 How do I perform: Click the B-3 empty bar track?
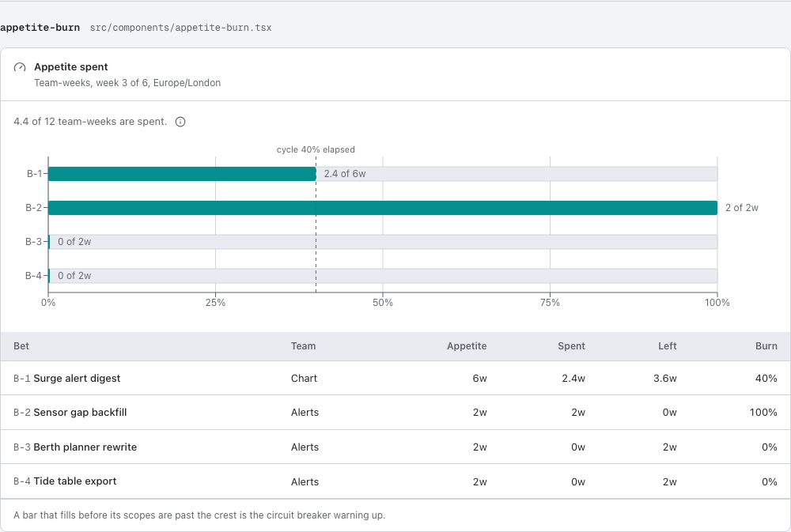pos(383,242)
